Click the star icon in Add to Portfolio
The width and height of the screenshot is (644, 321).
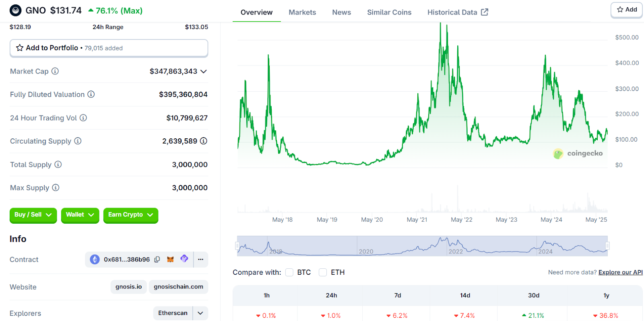[x=20, y=48]
